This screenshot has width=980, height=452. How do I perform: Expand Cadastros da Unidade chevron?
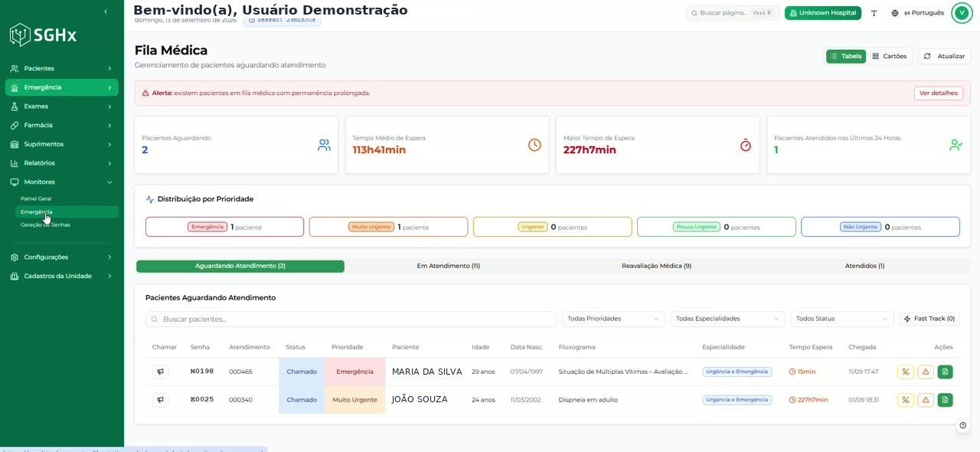109,276
